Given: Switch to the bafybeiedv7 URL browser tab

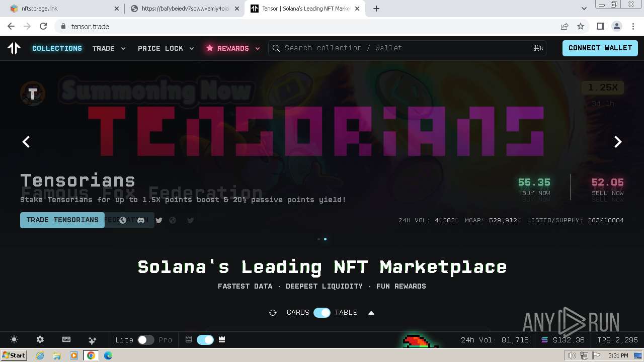Looking at the screenshot, I should tap(184, 9).
